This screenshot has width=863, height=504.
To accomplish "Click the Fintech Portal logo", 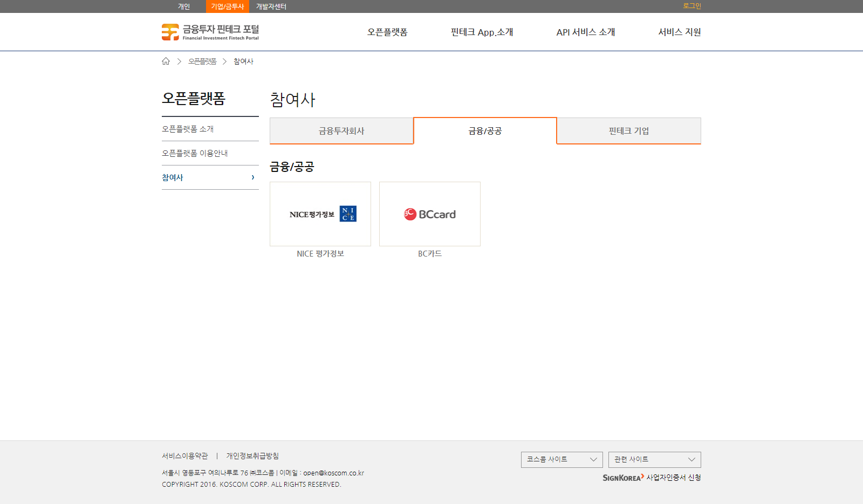I will pos(210,32).
